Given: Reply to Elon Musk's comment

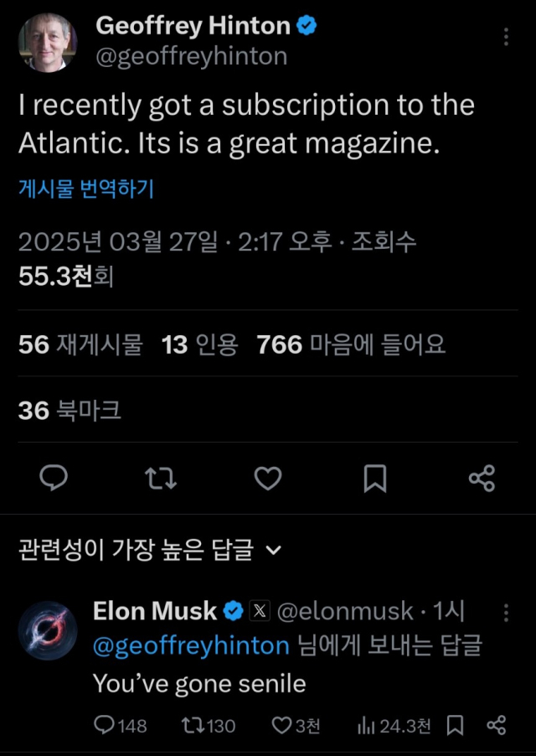Looking at the screenshot, I should (105, 725).
